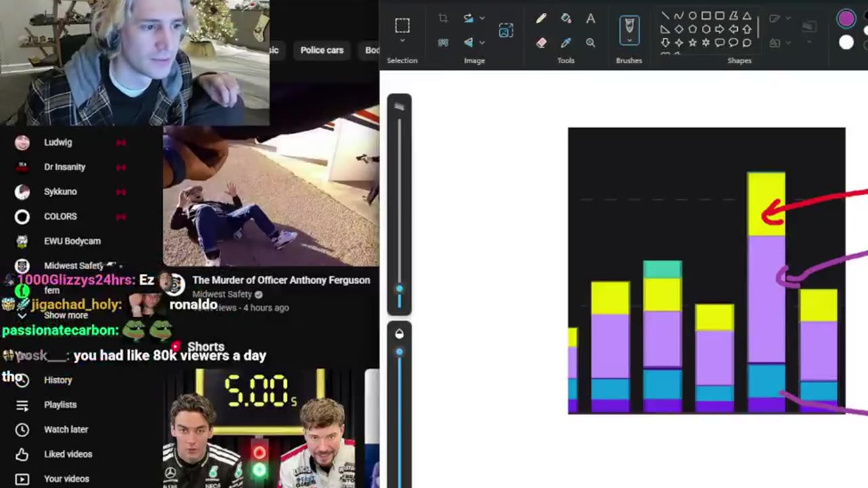Screen dimensions: 868x488
Task: Select the Pencil tool
Action: (540, 19)
